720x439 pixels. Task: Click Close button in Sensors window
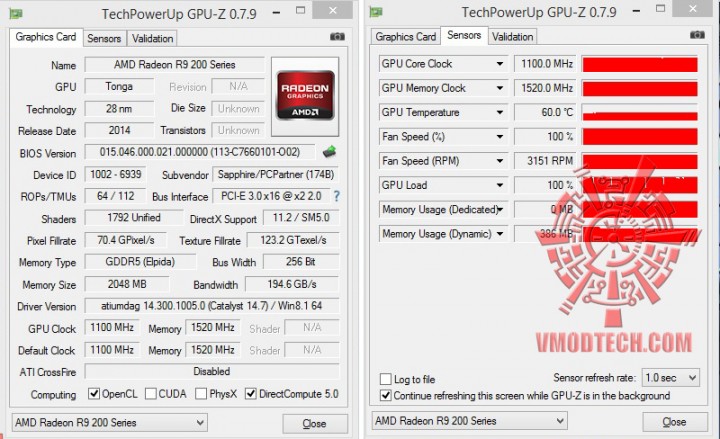[x=674, y=422]
